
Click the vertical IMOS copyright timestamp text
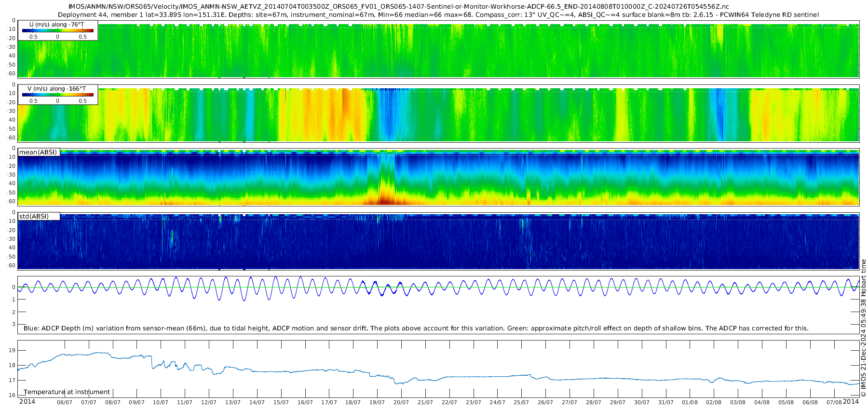(x=863, y=328)
